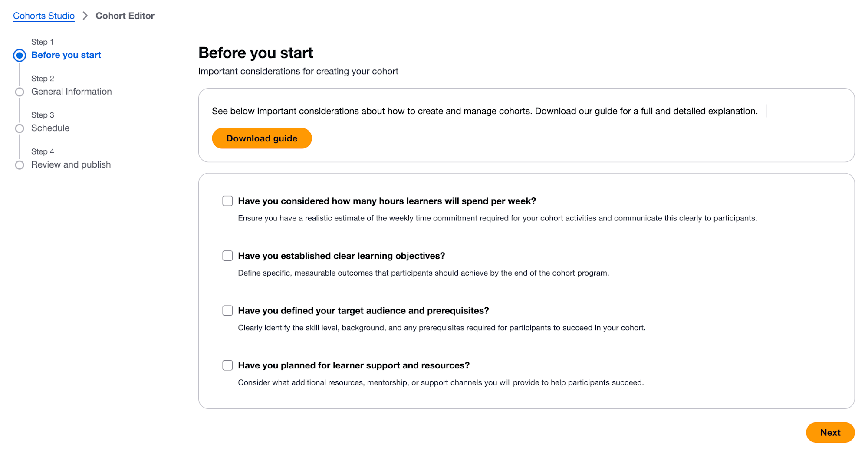Image resolution: width=868 pixels, height=454 pixels.
Task: Tick the clear learning objectives checkbox
Action: (x=227, y=256)
